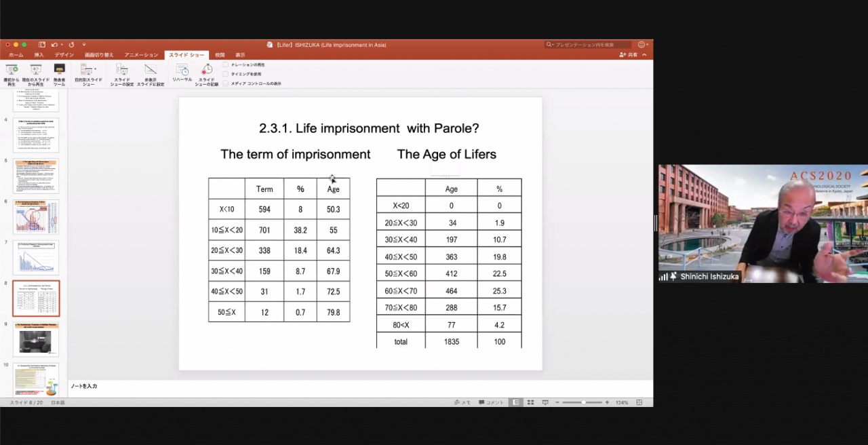Select slide 9 thumbnail in slide panel
Viewport: 868px width, 445px height.
pyautogui.click(x=36, y=340)
